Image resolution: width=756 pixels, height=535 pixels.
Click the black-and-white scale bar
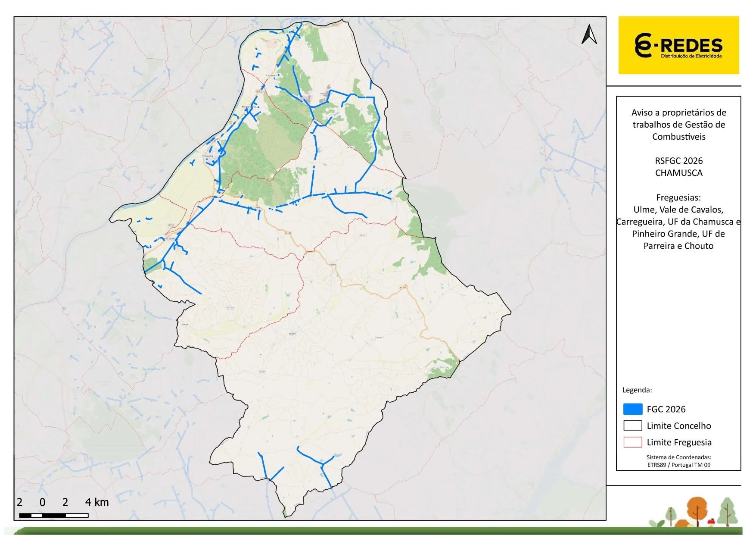click(x=54, y=515)
